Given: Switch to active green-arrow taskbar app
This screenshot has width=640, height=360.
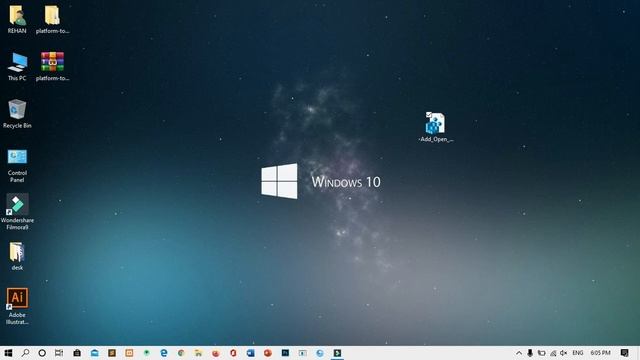Looking at the screenshot, I should (x=337, y=353).
